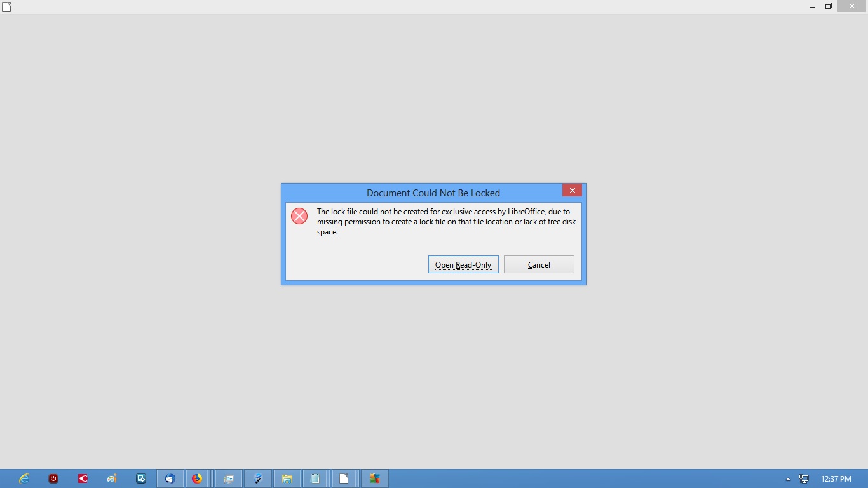Minimize the LibreOffice window
The image size is (868, 488).
[812, 6]
